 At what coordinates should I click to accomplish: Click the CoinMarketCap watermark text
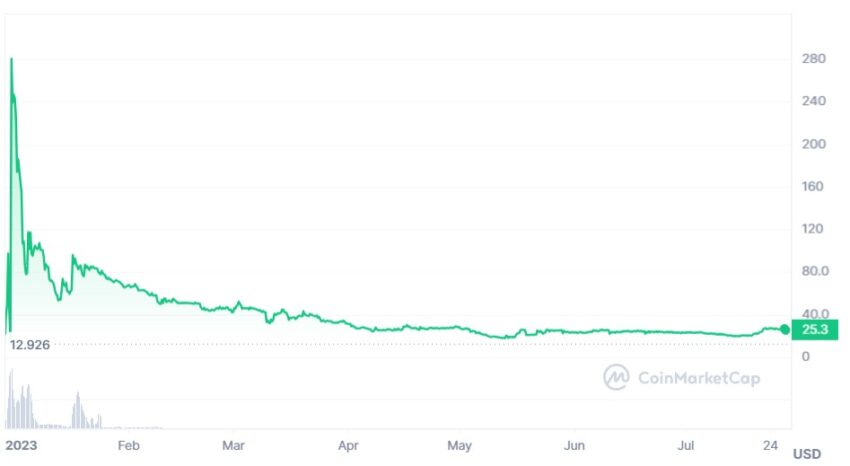point(699,378)
